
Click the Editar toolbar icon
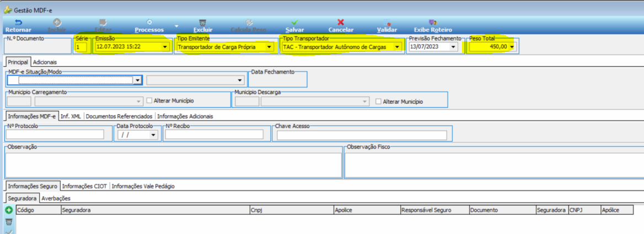(103, 22)
